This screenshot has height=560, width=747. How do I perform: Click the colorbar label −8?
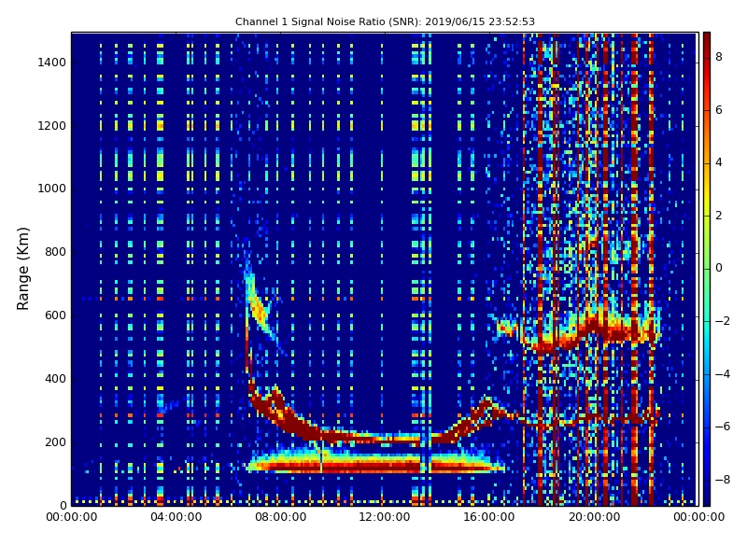[x=723, y=480]
